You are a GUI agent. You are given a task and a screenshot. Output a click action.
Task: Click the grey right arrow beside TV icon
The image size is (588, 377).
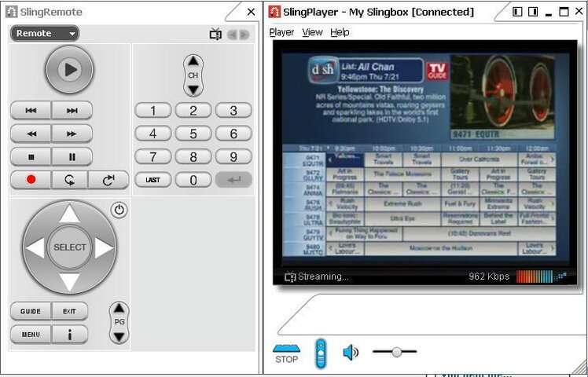[244, 35]
